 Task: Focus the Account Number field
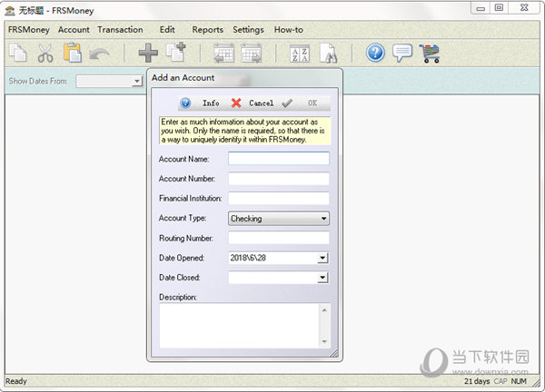coord(279,179)
